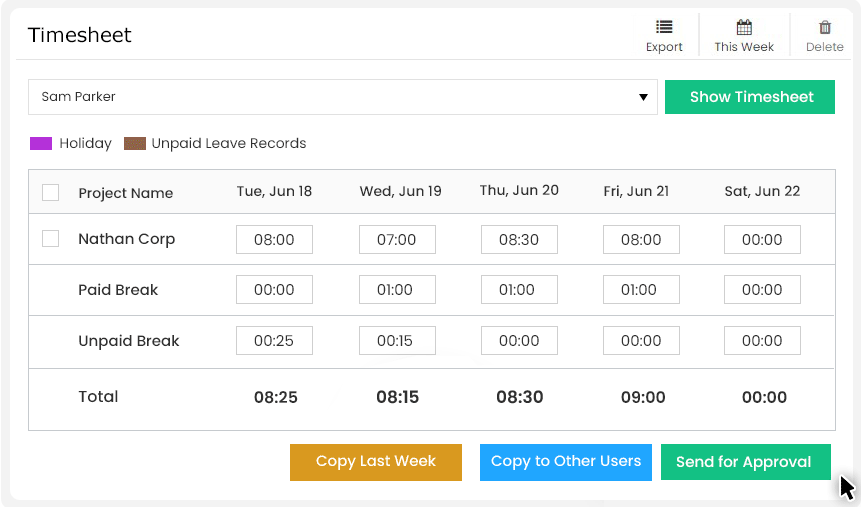Click the brown Unpaid Leave Records swatch
Viewport: 861px width, 507px height.
pyautogui.click(x=135, y=144)
